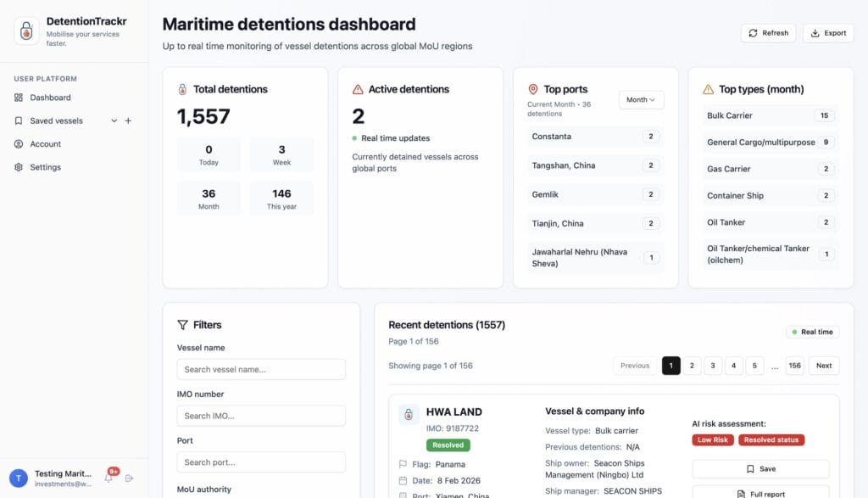The image size is (868, 498).
Task: Select the Gas Carrier type row
Action: point(771,169)
